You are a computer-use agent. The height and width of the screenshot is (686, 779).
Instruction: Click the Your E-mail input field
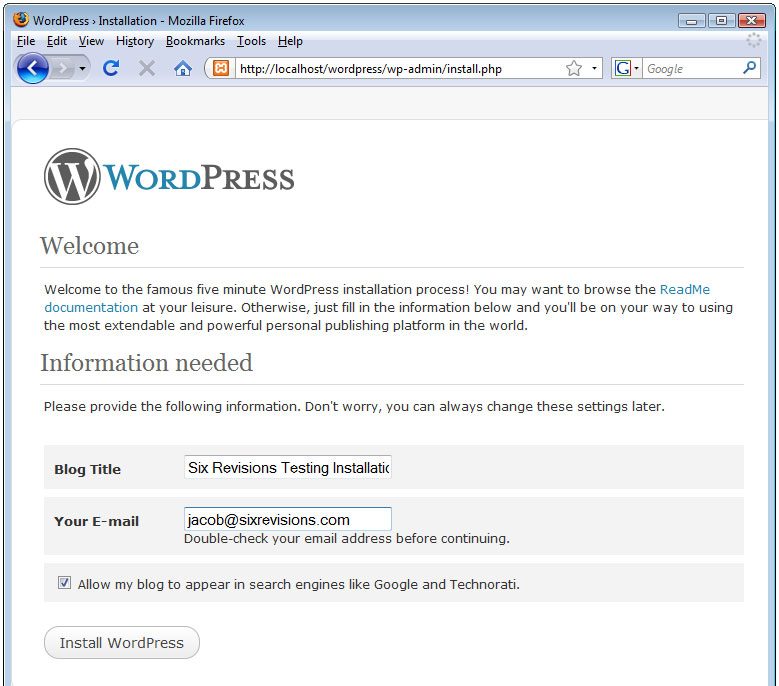coord(288,519)
